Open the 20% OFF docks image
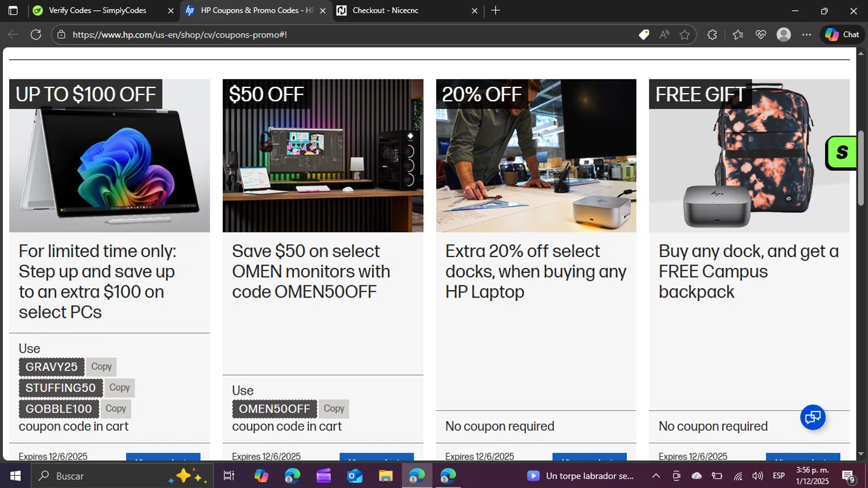The width and height of the screenshot is (868, 488). (536, 156)
